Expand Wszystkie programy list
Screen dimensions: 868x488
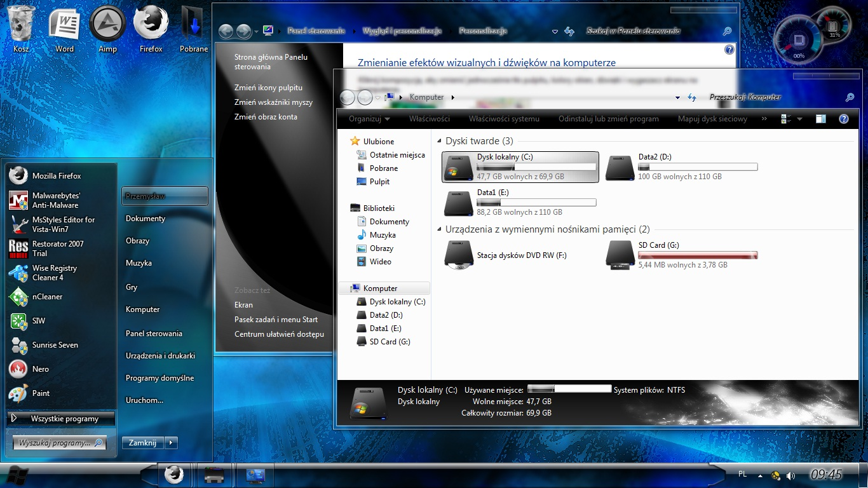(62, 419)
